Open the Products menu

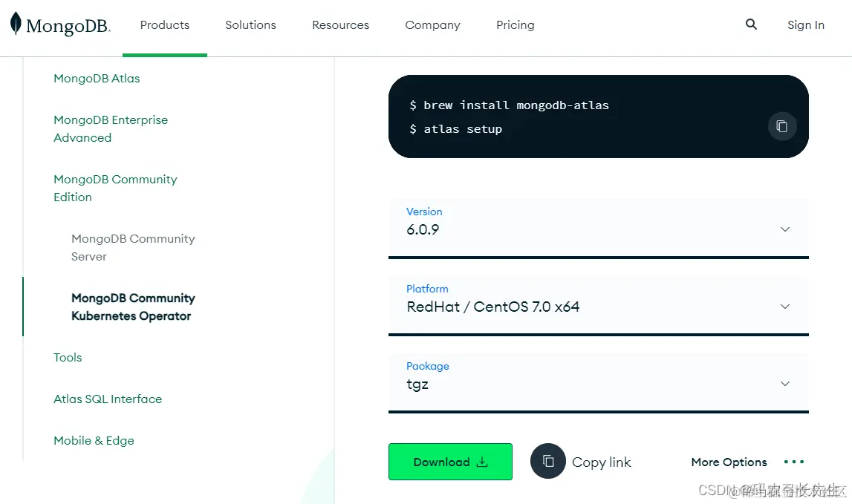(165, 25)
